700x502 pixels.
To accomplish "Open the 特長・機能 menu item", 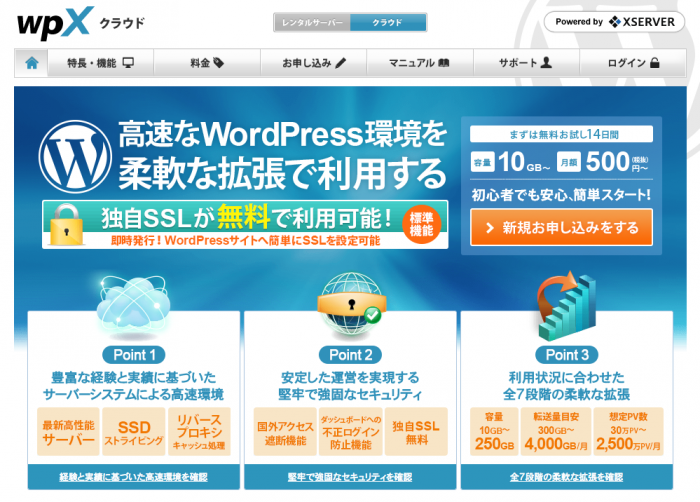I will tap(100, 63).
